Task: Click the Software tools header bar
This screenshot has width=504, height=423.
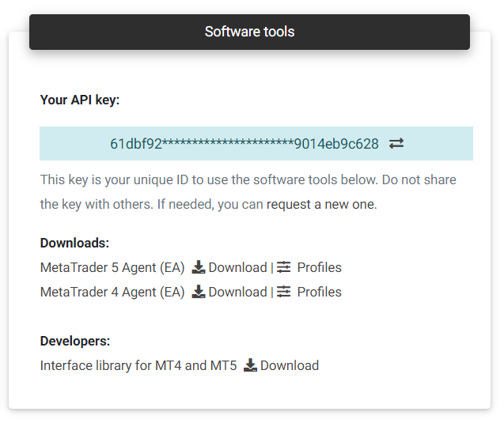Action: [249, 32]
